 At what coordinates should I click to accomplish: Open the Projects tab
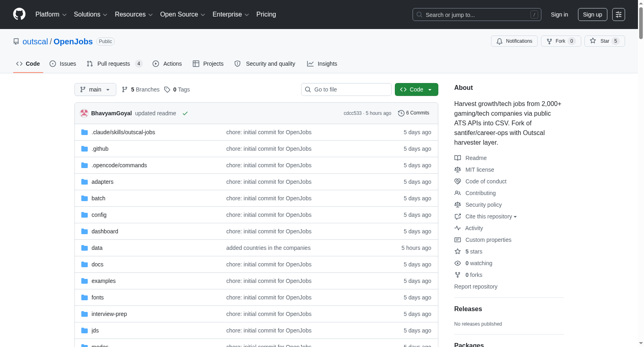[x=208, y=64]
